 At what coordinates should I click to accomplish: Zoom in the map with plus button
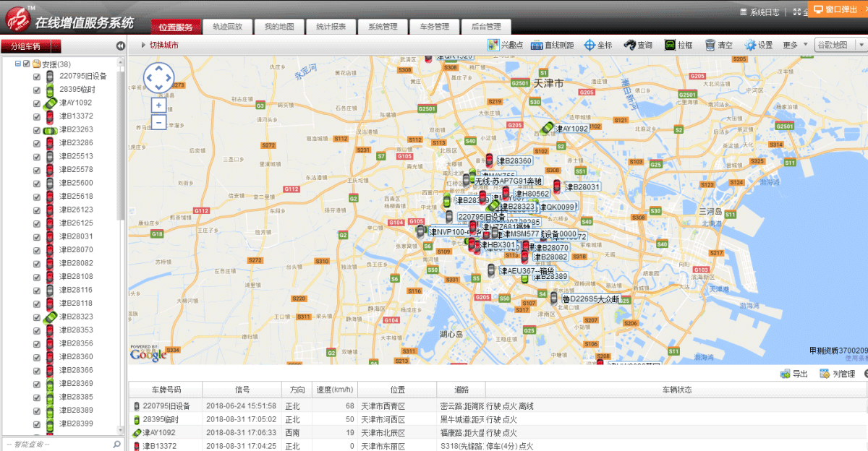pyautogui.click(x=158, y=105)
